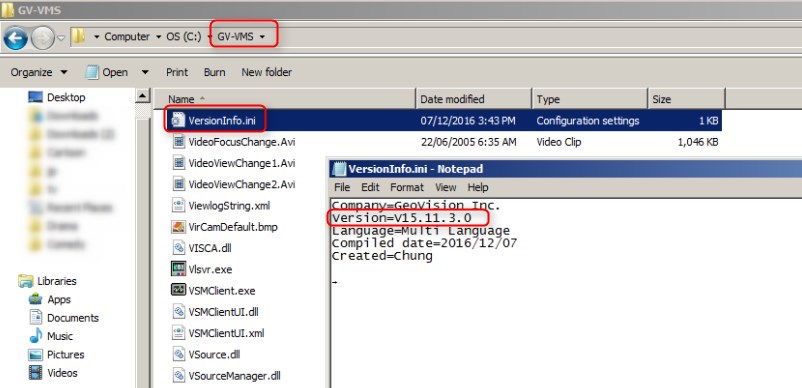This screenshot has width=802, height=388.
Task: Click the Forward navigation arrow
Action: (42, 37)
